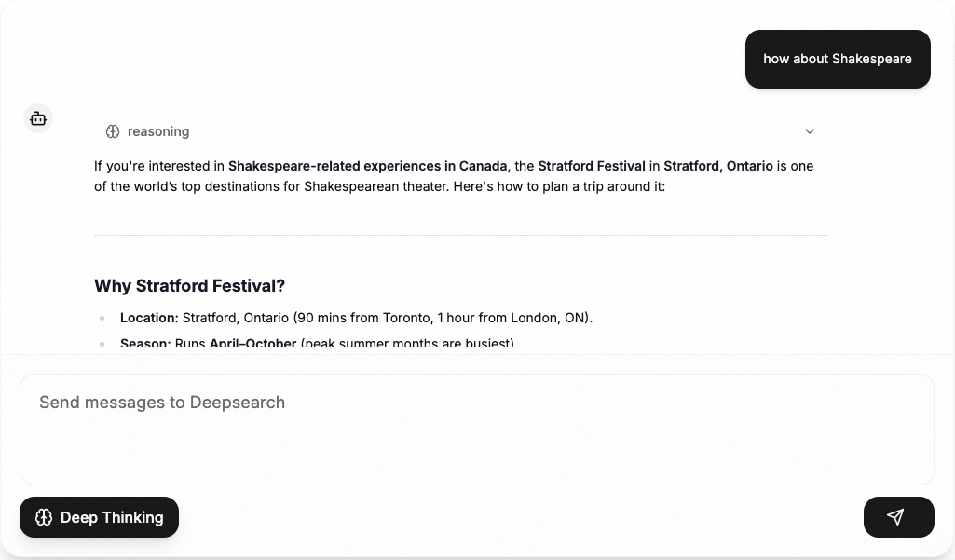Click the bullet dot before "Location:"
This screenshot has width=955, height=560.
(x=102, y=319)
